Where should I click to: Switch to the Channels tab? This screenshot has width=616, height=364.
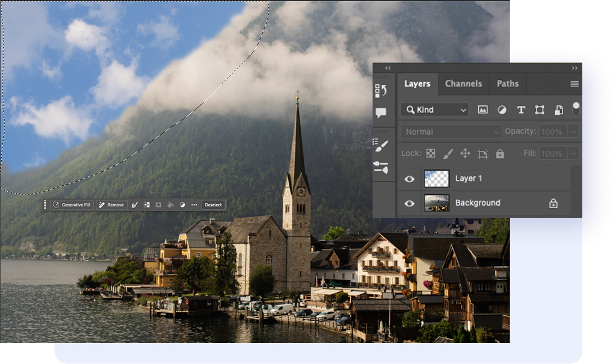pos(463,84)
